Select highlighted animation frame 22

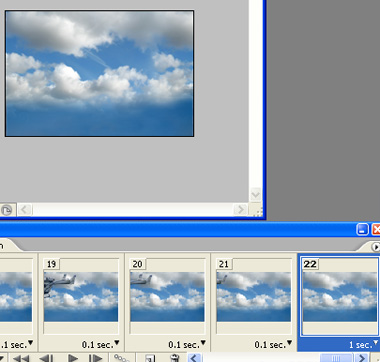point(340,296)
